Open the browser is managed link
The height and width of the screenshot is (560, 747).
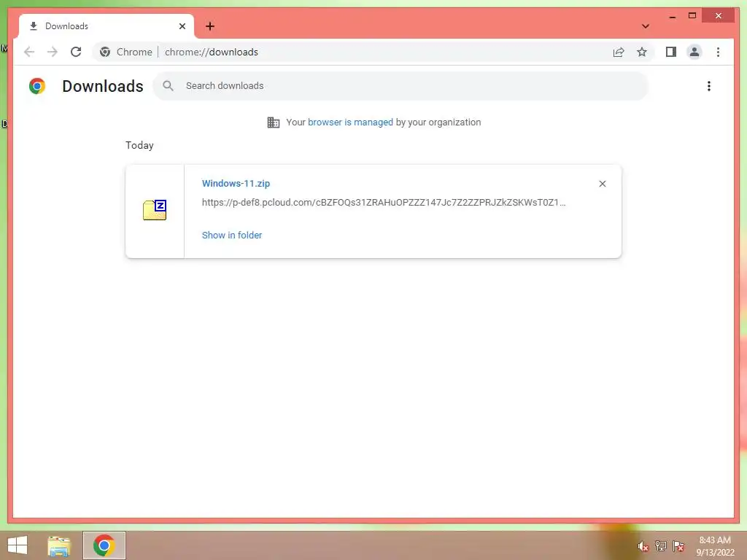pyautogui.click(x=350, y=122)
